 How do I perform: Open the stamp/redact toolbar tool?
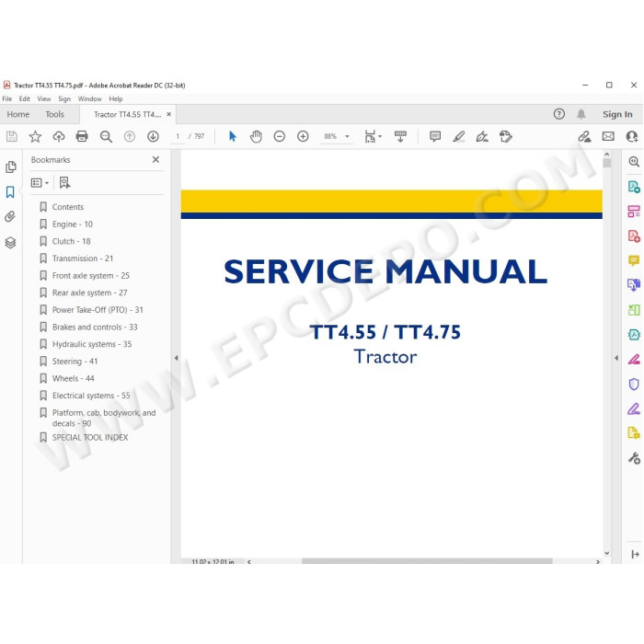point(506,136)
